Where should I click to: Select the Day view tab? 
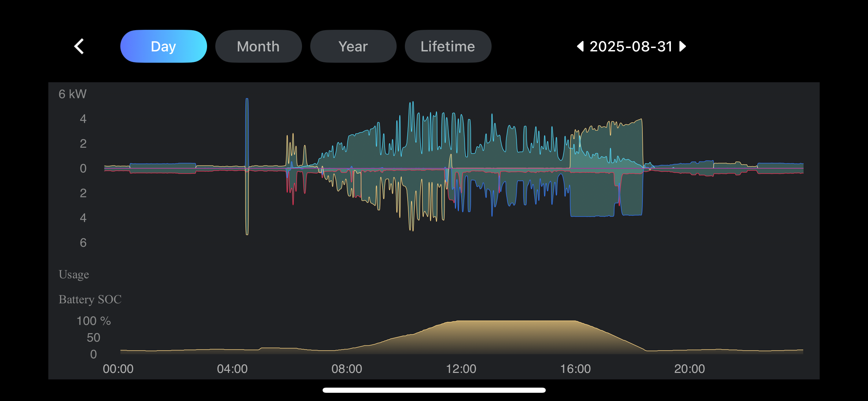click(x=164, y=46)
